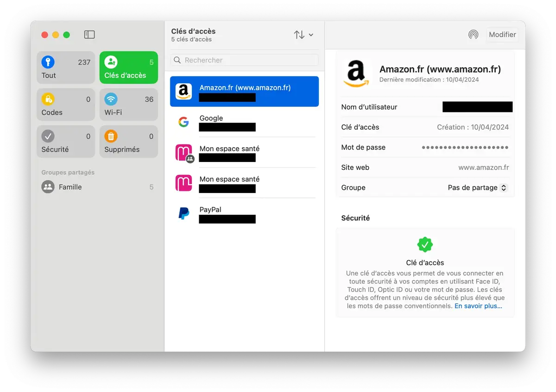Viewport: 556px width, 392px height.
Task: Click the www.amazon.fr website link
Action: click(x=484, y=167)
